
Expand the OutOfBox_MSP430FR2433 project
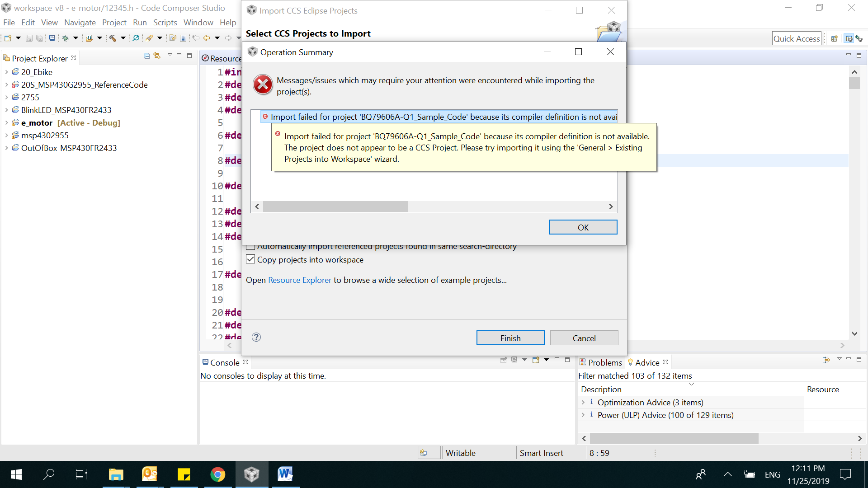(x=6, y=148)
